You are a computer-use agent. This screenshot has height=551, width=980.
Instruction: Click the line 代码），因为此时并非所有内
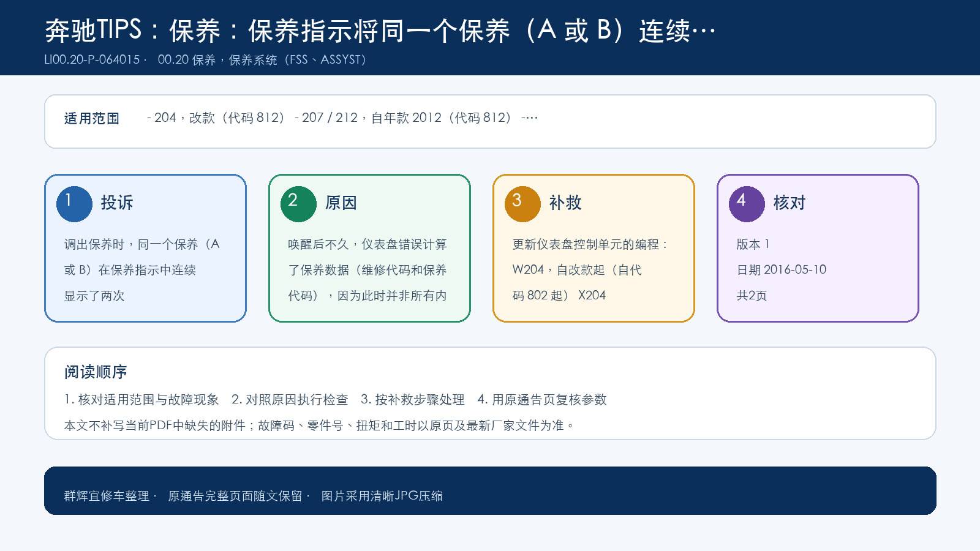367,296
